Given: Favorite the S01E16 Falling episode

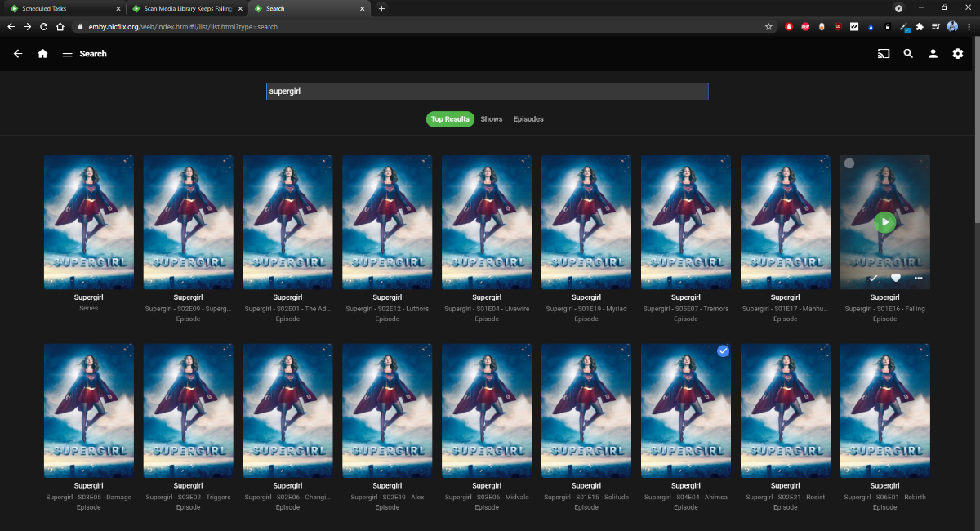Looking at the screenshot, I should [895, 278].
